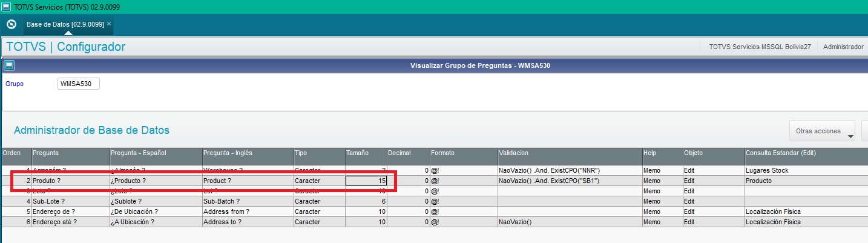Select the Sub-Batch ? cell

click(248, 201)
